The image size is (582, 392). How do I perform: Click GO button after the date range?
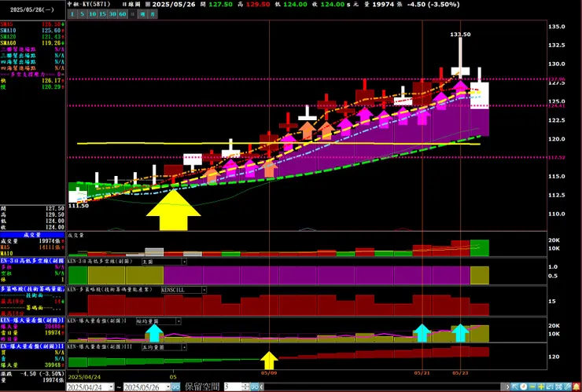click(175, 387)
